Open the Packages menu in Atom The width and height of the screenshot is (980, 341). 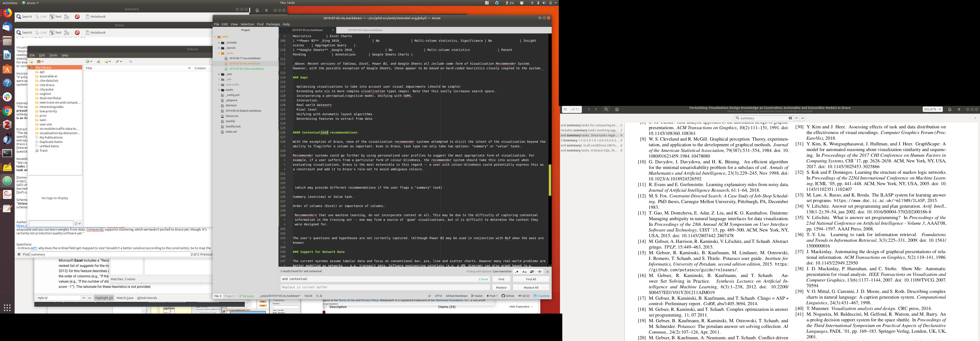[273, 24]
